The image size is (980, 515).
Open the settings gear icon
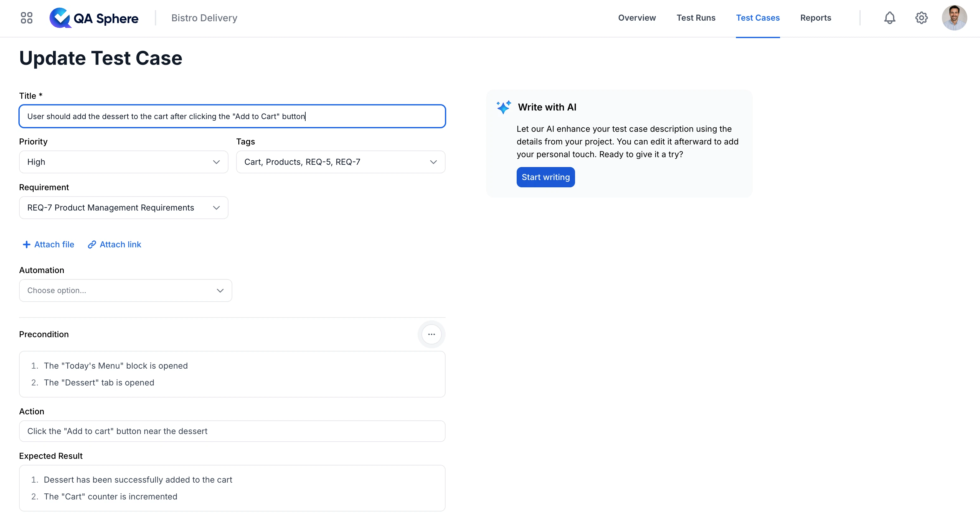pyautogui.click(x=921, y=18)
